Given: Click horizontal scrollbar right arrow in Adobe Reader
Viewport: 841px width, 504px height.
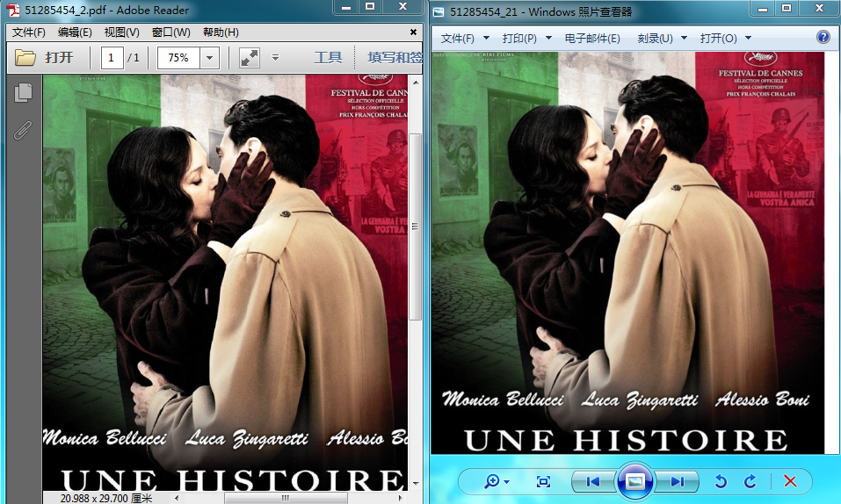Looking at the screenshot, I should pos(401,498).
